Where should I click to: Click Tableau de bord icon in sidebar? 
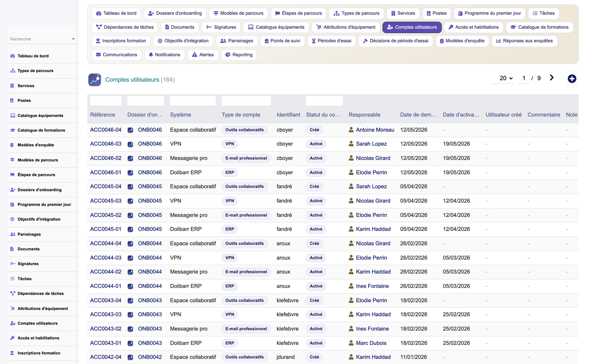(x=13, y=56)
